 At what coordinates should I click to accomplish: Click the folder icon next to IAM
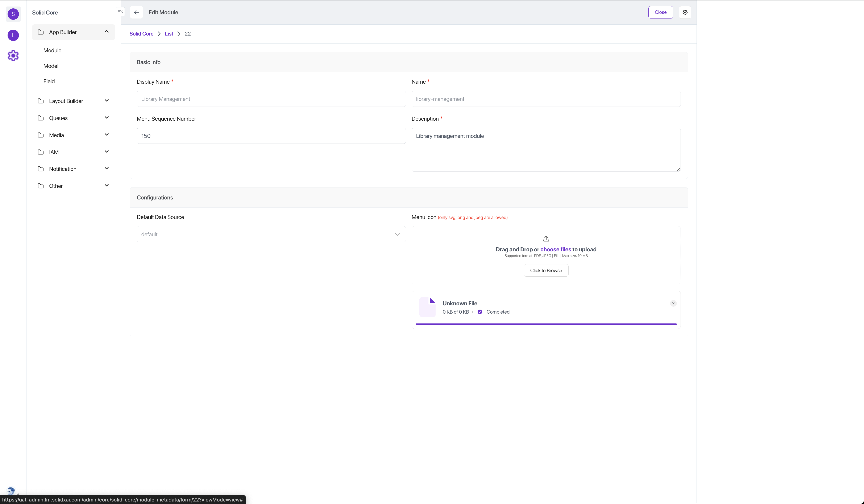(41, 152)
